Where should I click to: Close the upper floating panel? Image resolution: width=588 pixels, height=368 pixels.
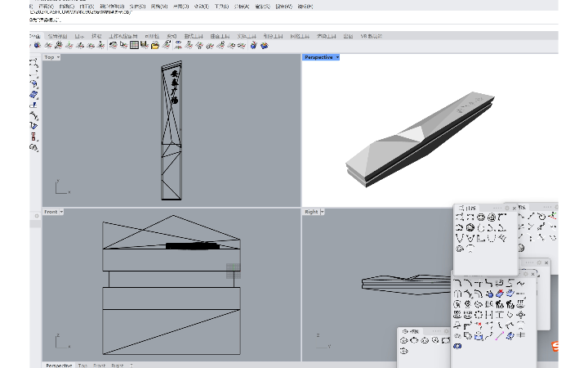[x=514, y=208]
